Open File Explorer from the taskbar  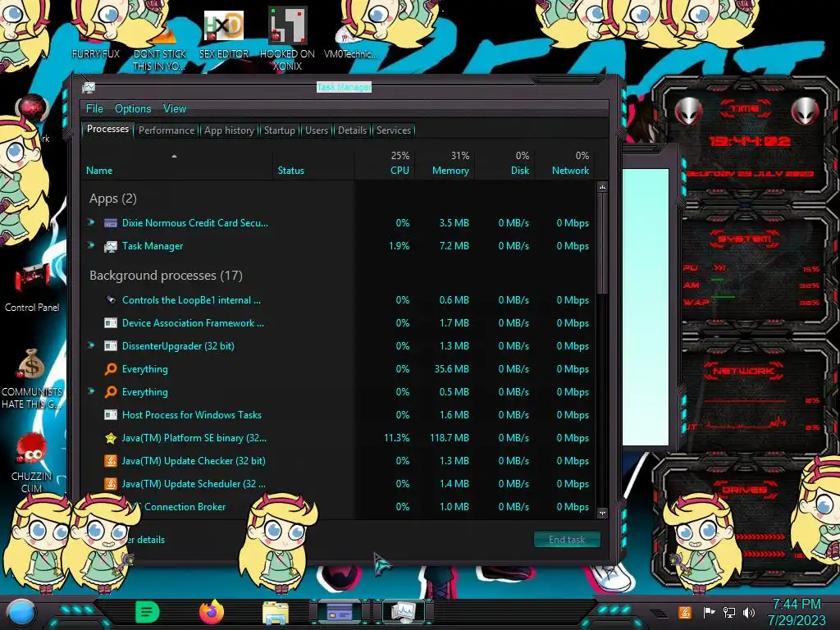(276, 612)
